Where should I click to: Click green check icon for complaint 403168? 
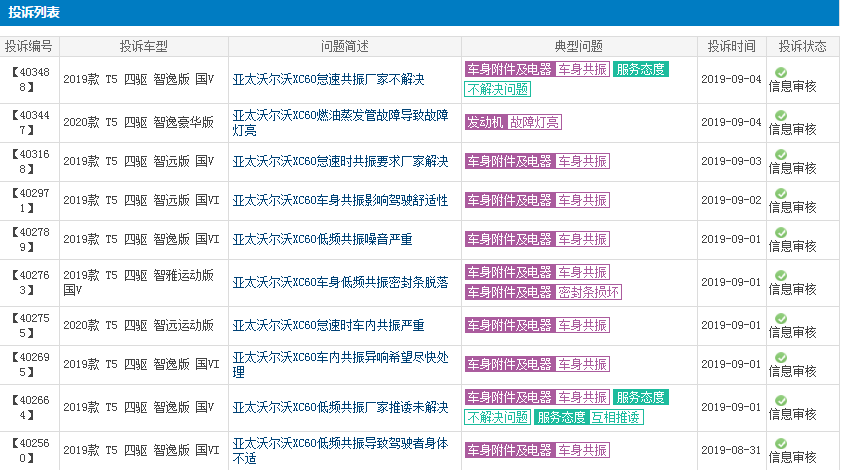[781, 155]
